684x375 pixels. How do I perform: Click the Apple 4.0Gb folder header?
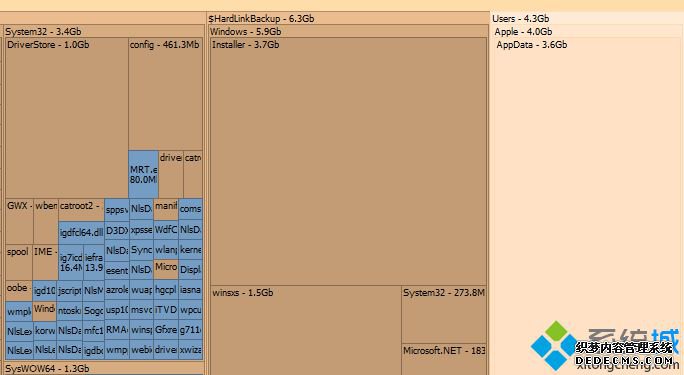(x=523, y=32)
